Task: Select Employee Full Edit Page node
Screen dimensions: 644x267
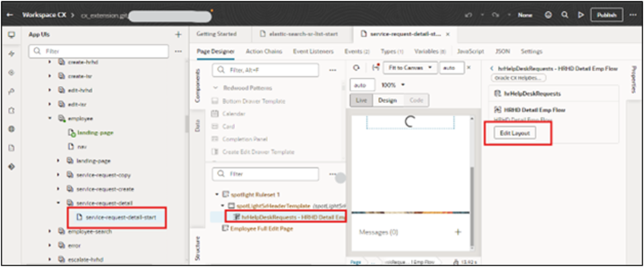Action: 262,229
